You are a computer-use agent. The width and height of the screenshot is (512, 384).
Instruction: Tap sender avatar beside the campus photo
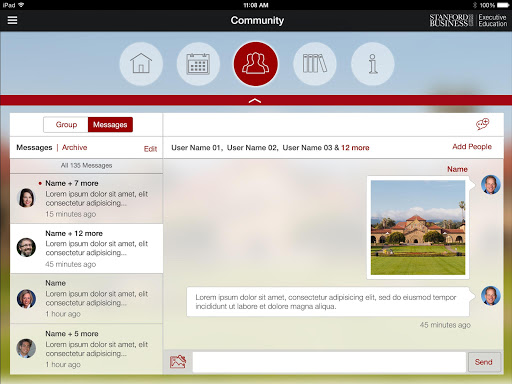[491, 184]
